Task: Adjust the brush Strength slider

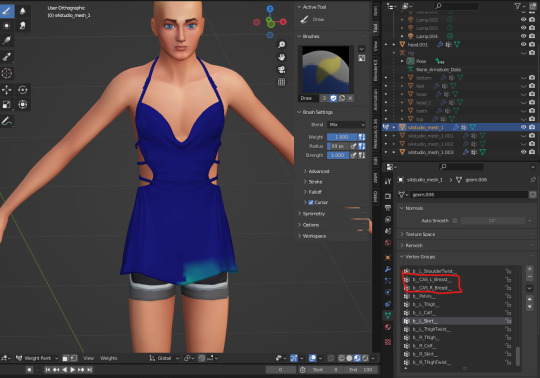Action: click(x=338, y=155)
